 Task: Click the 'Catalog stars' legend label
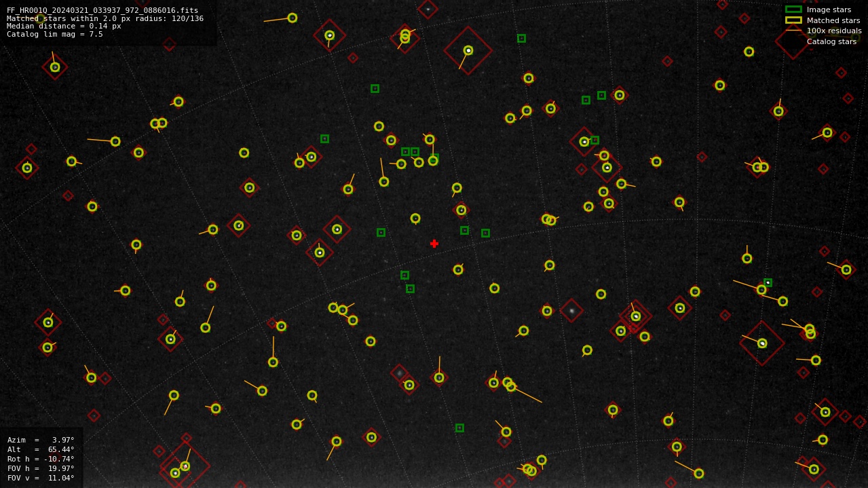pyautogui.click(x=831, y=41)
